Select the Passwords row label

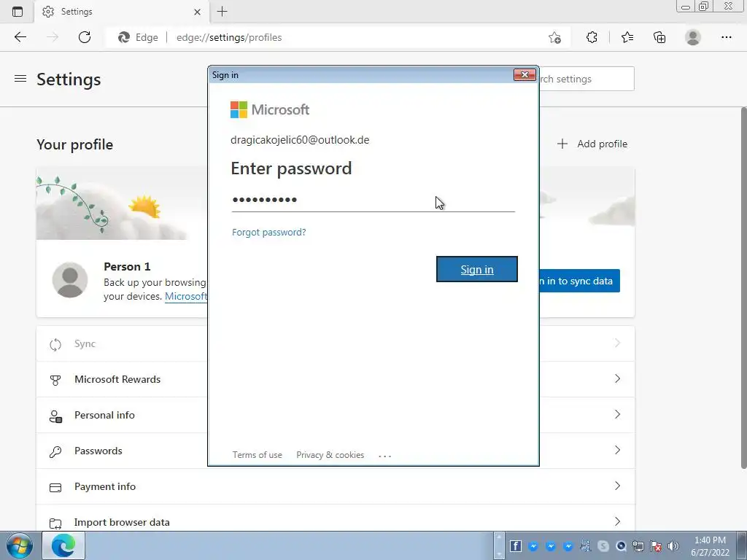98,451
